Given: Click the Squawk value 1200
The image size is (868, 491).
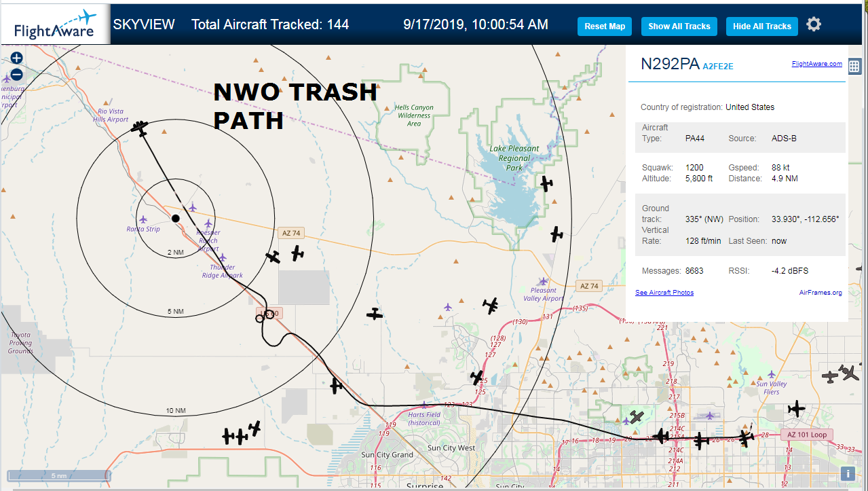Looking at the screenshot, I should (x=694, y=168).
